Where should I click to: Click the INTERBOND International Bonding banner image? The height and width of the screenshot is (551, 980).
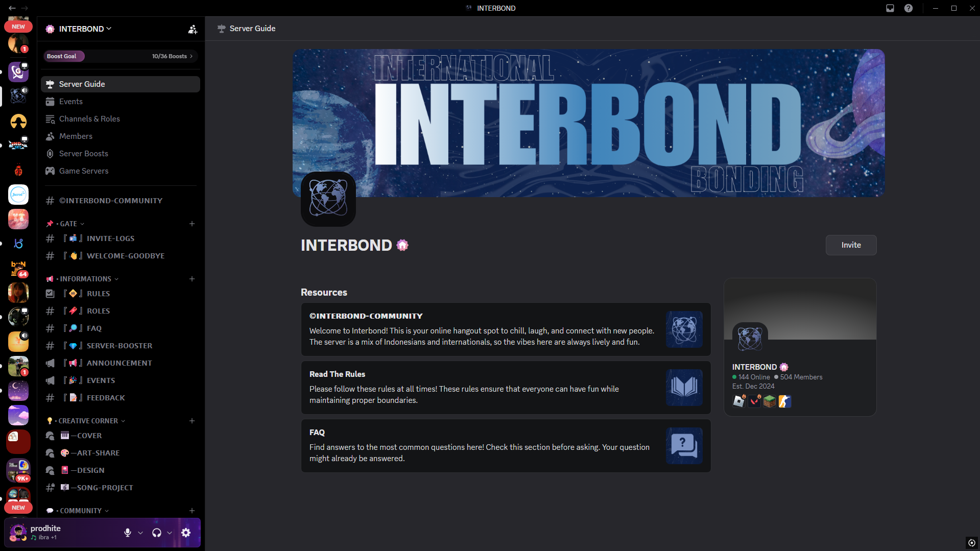click(x=588, y=123)
